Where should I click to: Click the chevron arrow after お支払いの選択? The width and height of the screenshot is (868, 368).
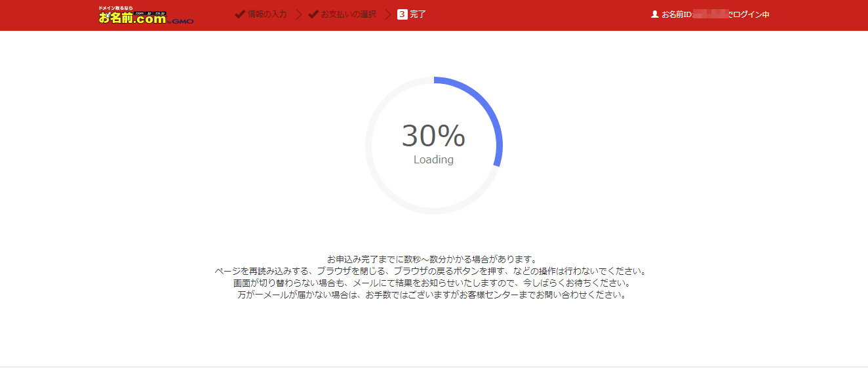pos(387,14)
